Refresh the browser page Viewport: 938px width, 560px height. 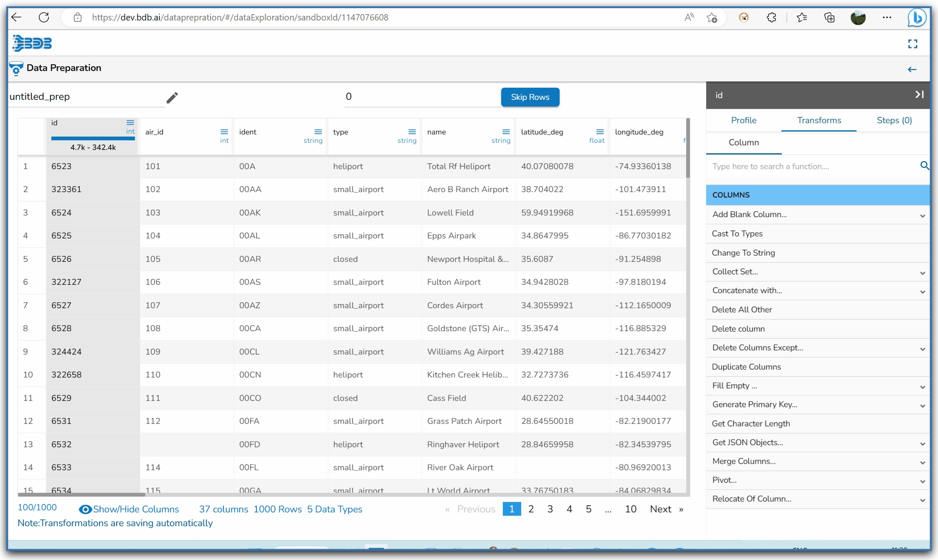tap(44, 17)
